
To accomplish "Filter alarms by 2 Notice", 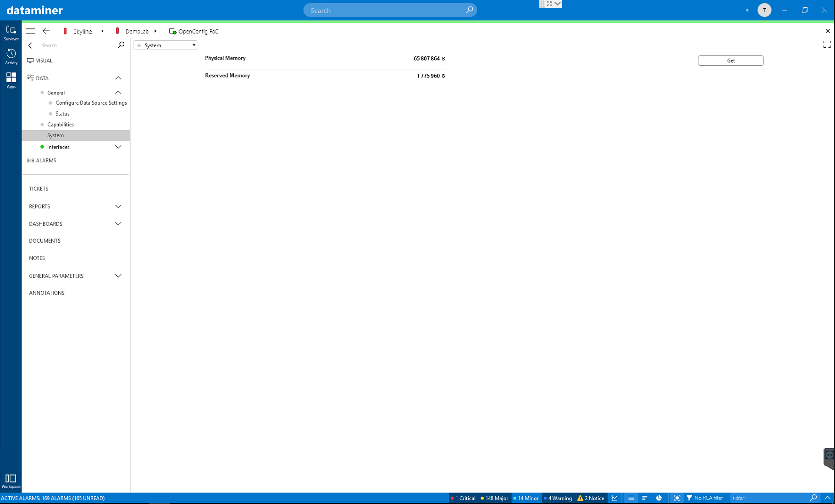I will (591, 498).
